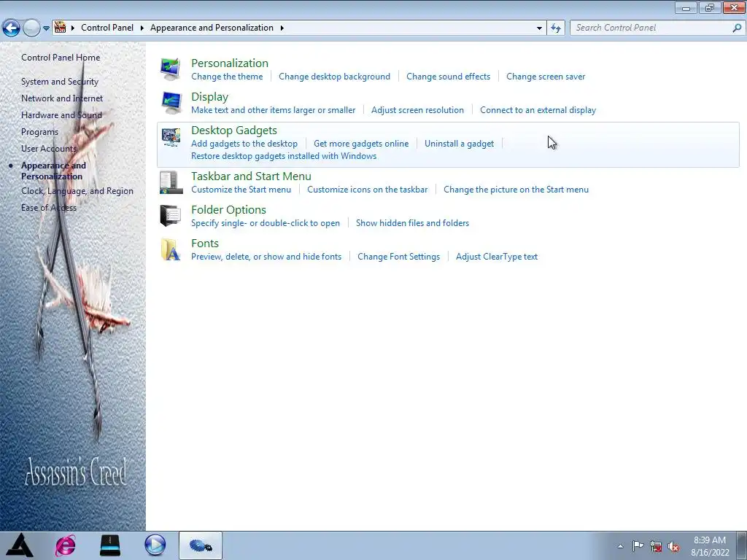
Task: Click Specify single- or double-click to open
Action: [x=266, y=223]
